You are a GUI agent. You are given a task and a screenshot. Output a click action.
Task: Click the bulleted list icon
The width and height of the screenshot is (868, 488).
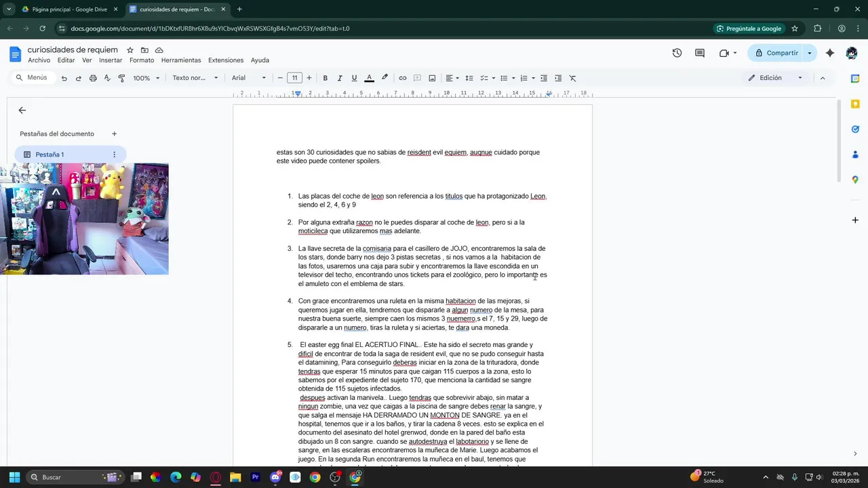click(x=504, y=78)
